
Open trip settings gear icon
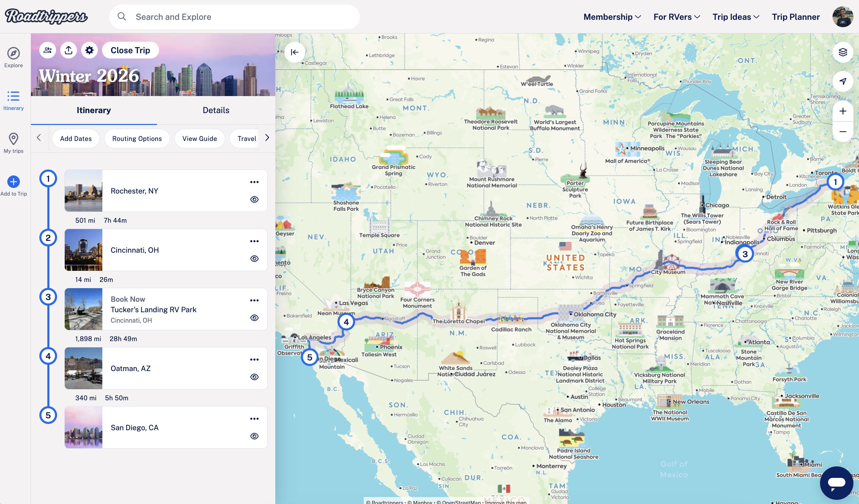pos(89,50)
